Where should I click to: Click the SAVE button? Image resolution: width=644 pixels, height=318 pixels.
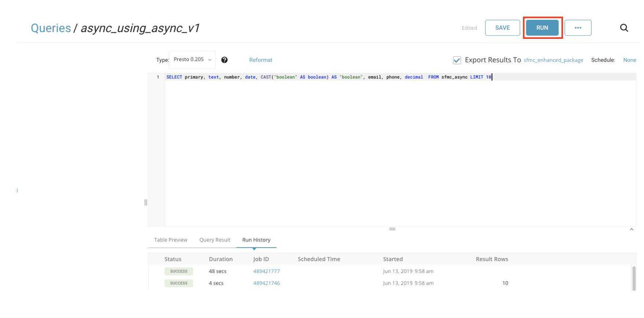[502, 28]
